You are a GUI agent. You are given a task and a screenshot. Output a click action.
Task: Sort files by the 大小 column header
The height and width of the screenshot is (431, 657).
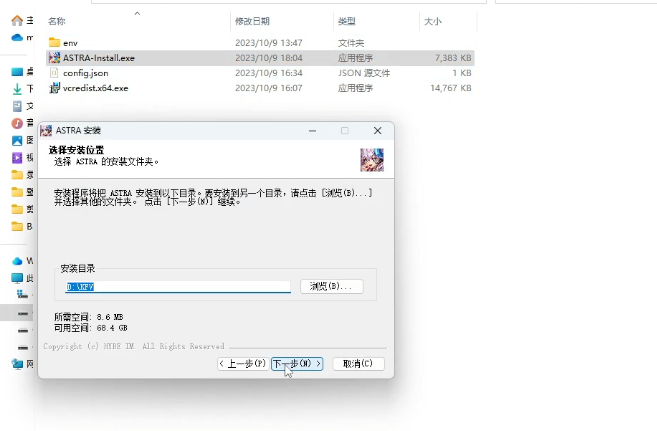coord(433,21)
